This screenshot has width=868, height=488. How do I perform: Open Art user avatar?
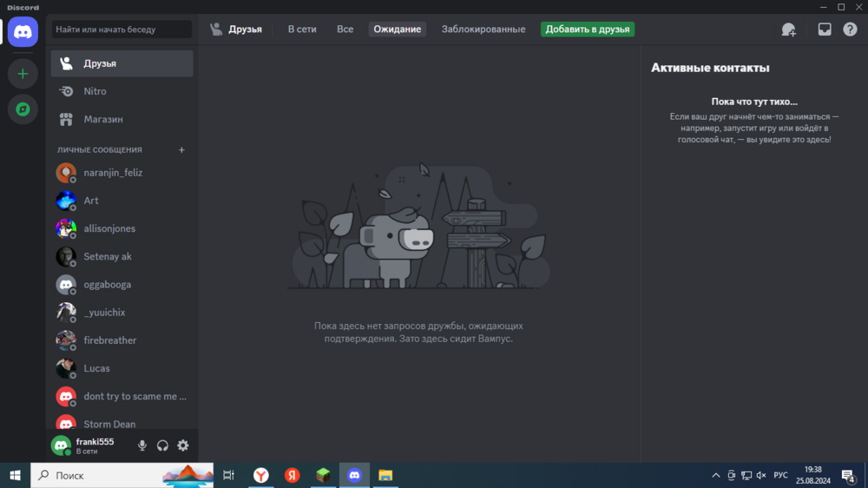(x=66, y=201)
